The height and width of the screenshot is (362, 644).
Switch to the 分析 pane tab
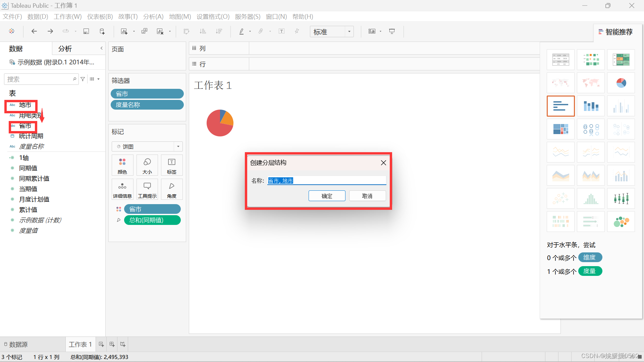tap(65, 49)
